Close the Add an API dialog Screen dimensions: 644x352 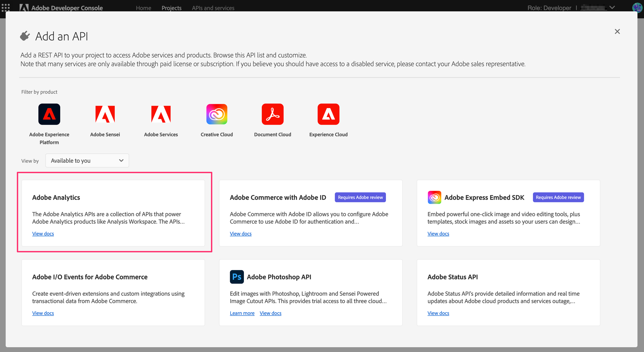point(617,32)
